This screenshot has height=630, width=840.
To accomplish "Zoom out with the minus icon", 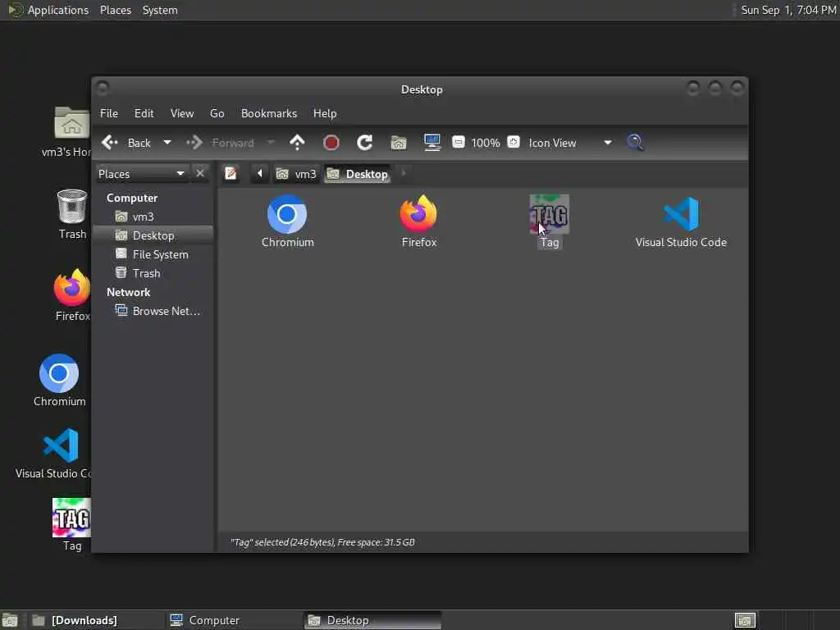I will [x=458, y=142].
